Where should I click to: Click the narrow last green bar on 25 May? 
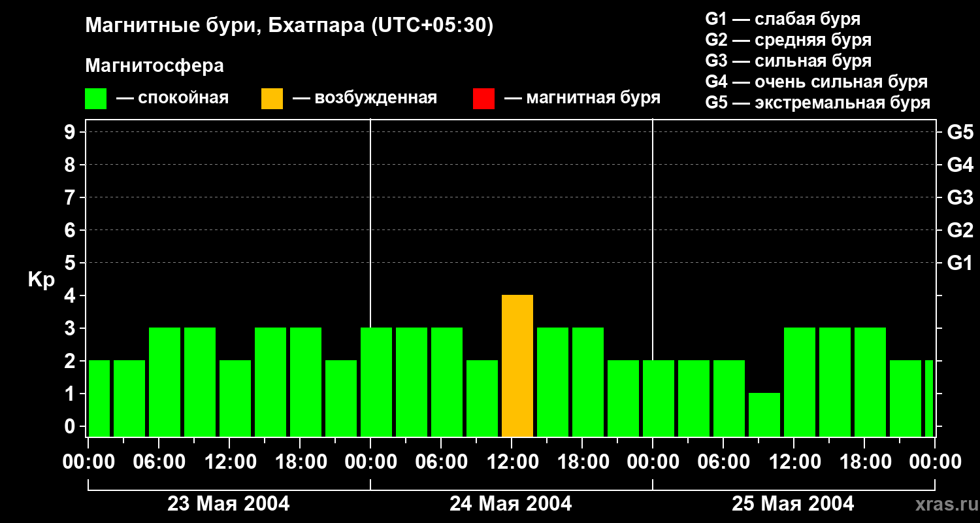[x=929, y=398]
